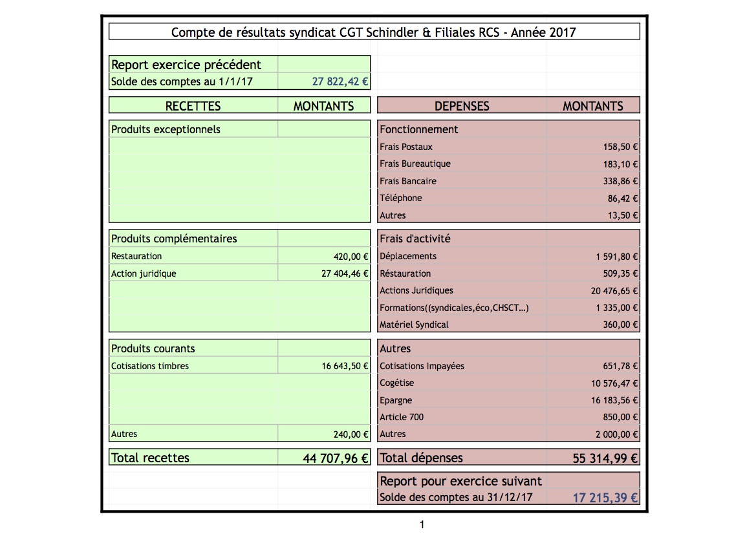The width and height of the screenshot is (756, 534).
Task: Click the 'Article 700' row label
Action: point(402,418)
